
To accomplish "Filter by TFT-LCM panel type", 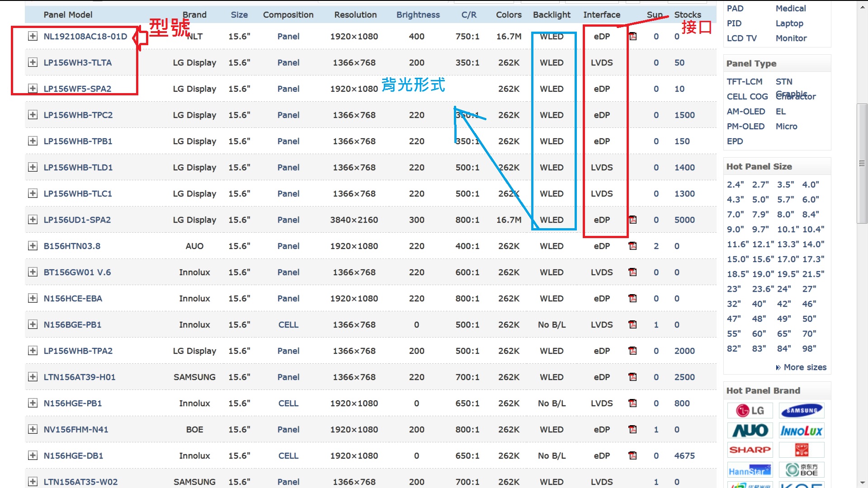I will [x=745, y=82].
